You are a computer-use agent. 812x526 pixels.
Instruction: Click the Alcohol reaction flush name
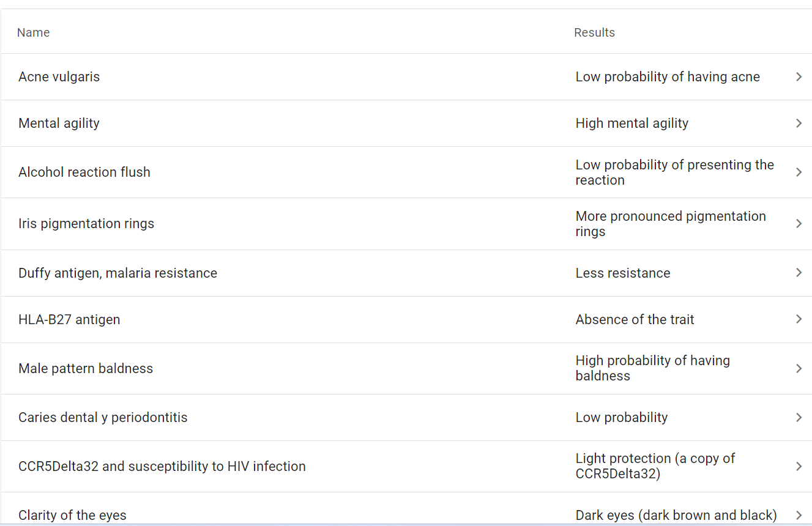(84, 172)
